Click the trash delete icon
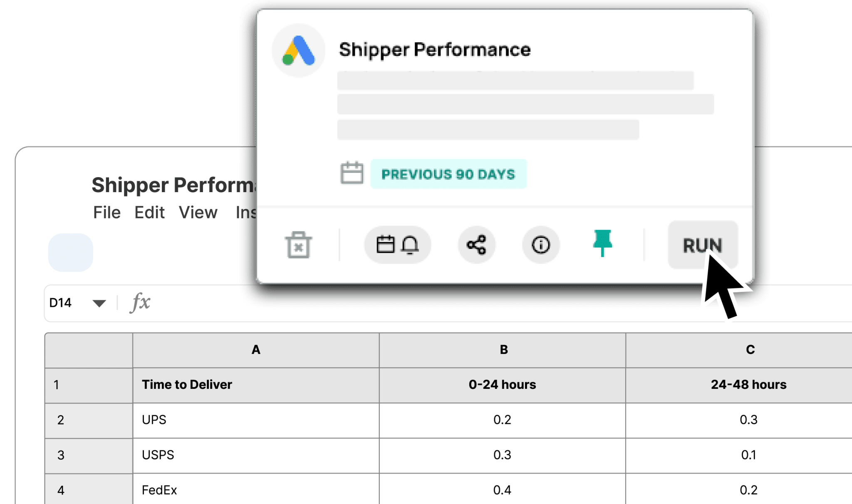 tap(298, 245)
